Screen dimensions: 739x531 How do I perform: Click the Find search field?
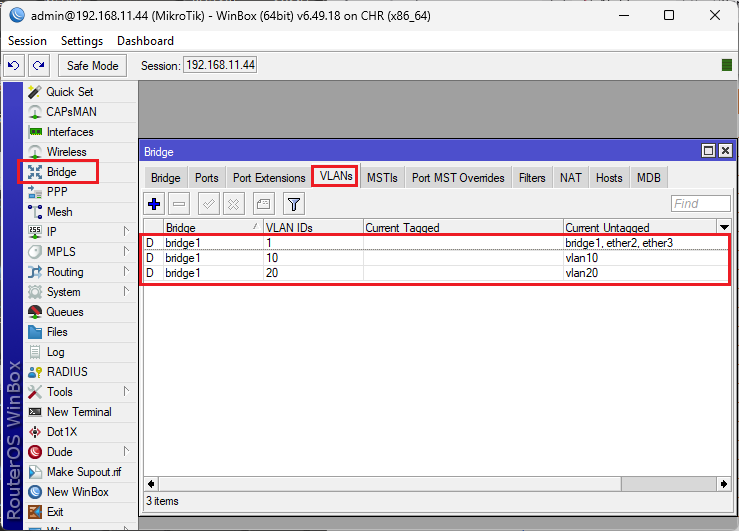tap(699, 204)
